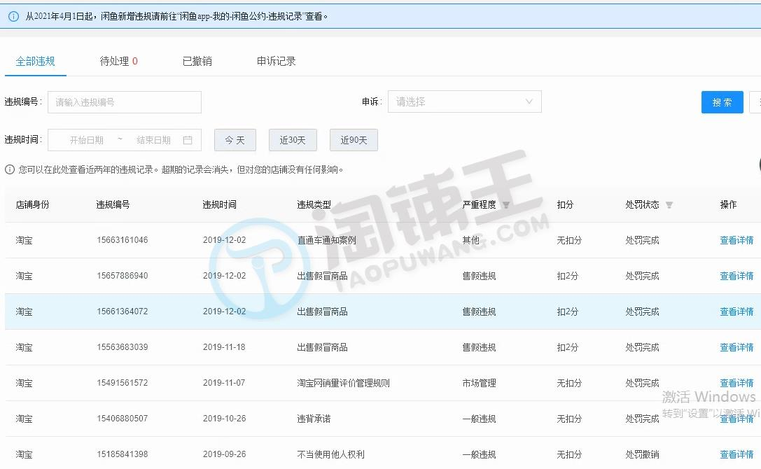The width and height of the screenshot is (761, 469).
Task: Click the info icon in top notice banner
Action: click(x=13, y=16)
